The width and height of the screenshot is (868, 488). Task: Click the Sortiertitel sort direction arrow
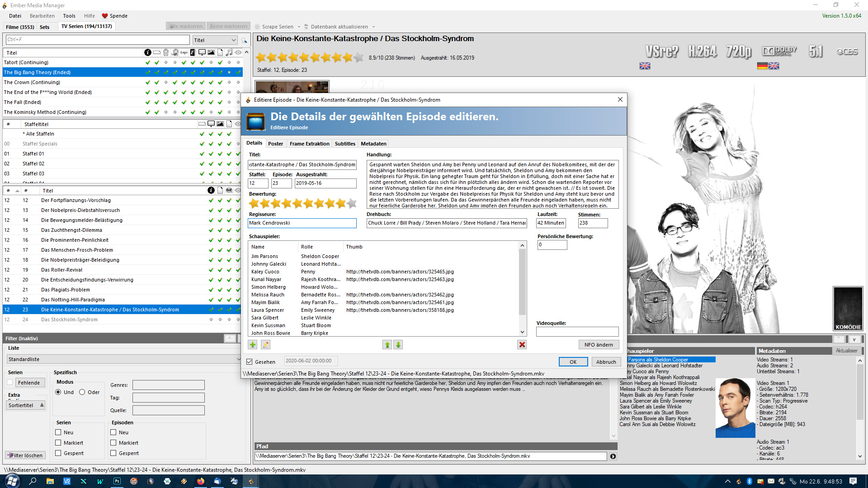(x=42, y=405)
